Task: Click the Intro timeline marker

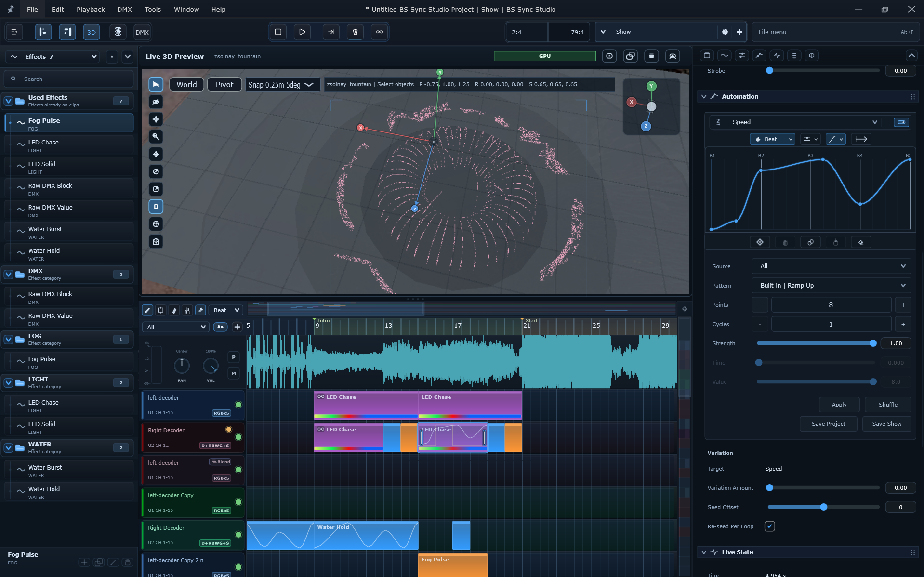Action: (321, 320)
